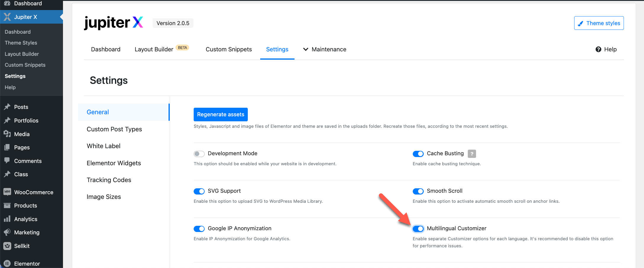Disable the Multilingual Customizer toggle
Screen dimensions: 644x268
click(x=418, y=229)
